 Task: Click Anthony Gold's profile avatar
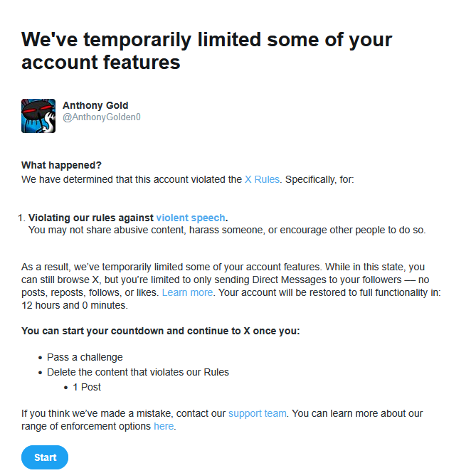coord(38,116)
